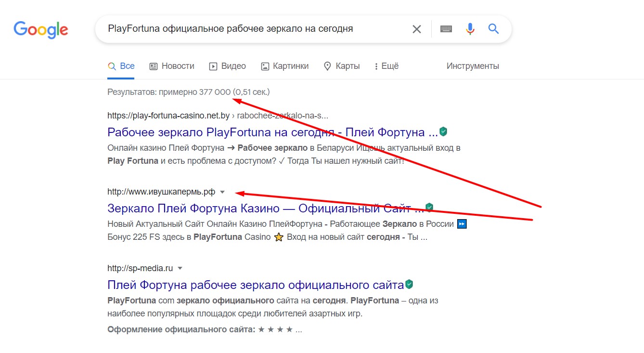
Task: Click the www.ивушкапермь.рф URL
Action: click(161, 192)
